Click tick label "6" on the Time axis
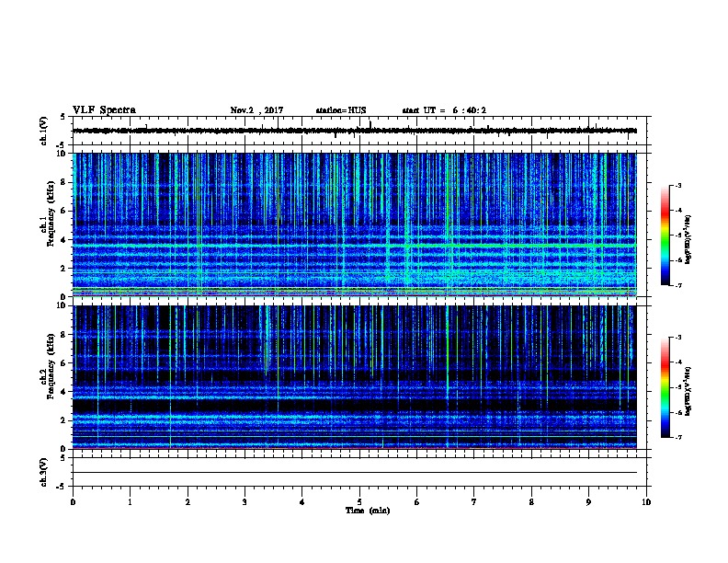Image resolution: width=728 pixels, height=563 pixels. [x=417, y=502]
